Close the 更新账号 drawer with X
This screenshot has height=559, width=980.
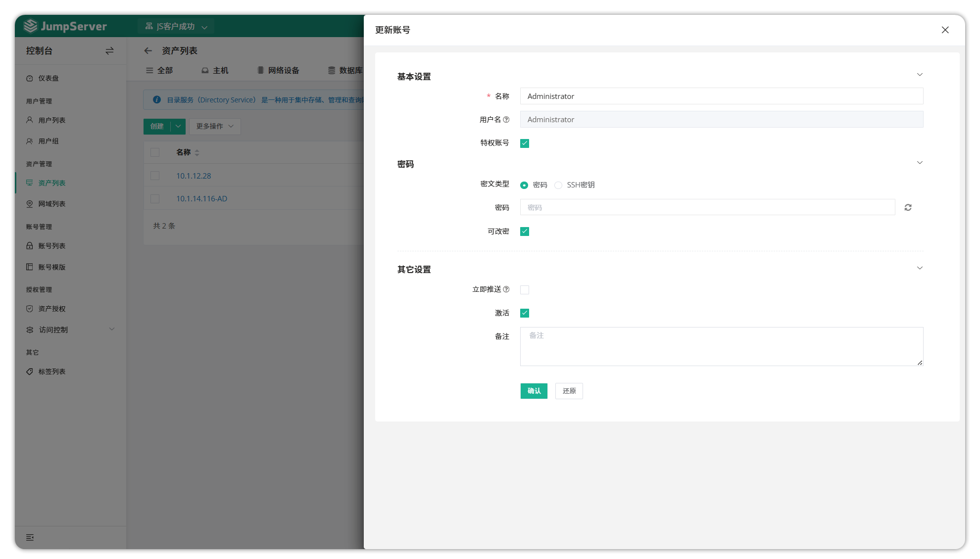945,30
